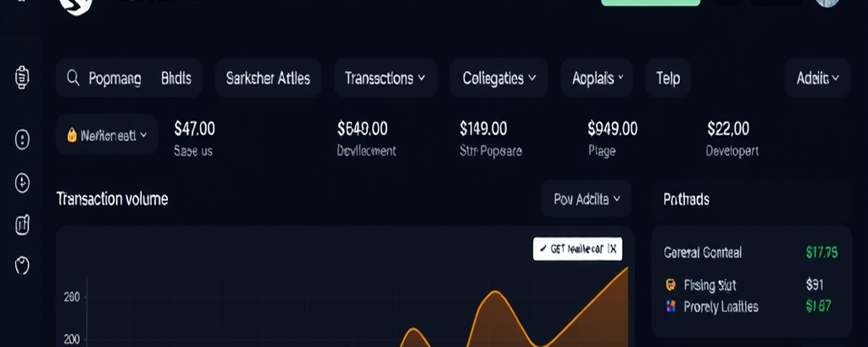Click the search magnifier icon

point(72,78)
